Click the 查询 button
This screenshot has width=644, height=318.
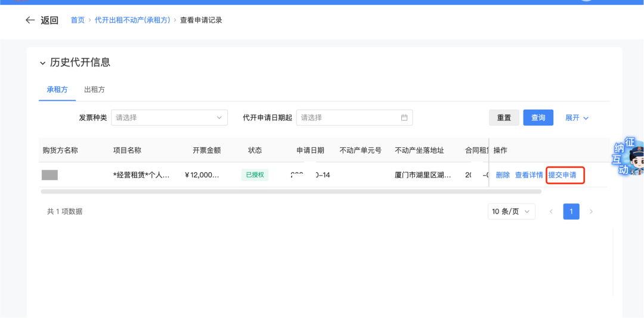click(538, 118)
